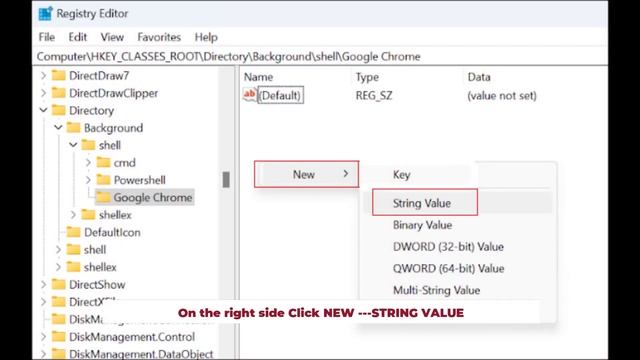The width and height of the screenshot is (640, 360).
Task: Click the tree pane scrollbar thumb
Action: pyautogui.click(x=226, y=180)
